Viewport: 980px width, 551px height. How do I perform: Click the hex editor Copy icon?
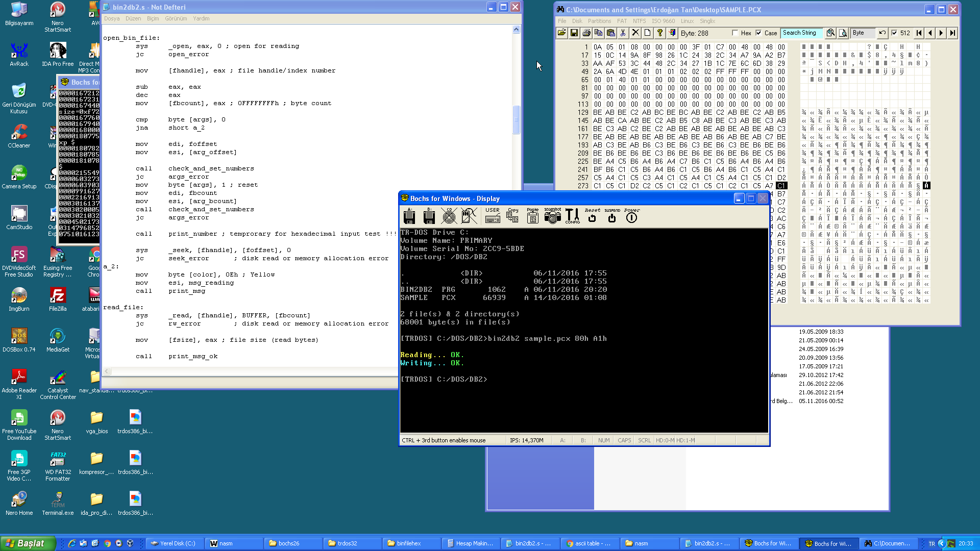tap(599, 33)
